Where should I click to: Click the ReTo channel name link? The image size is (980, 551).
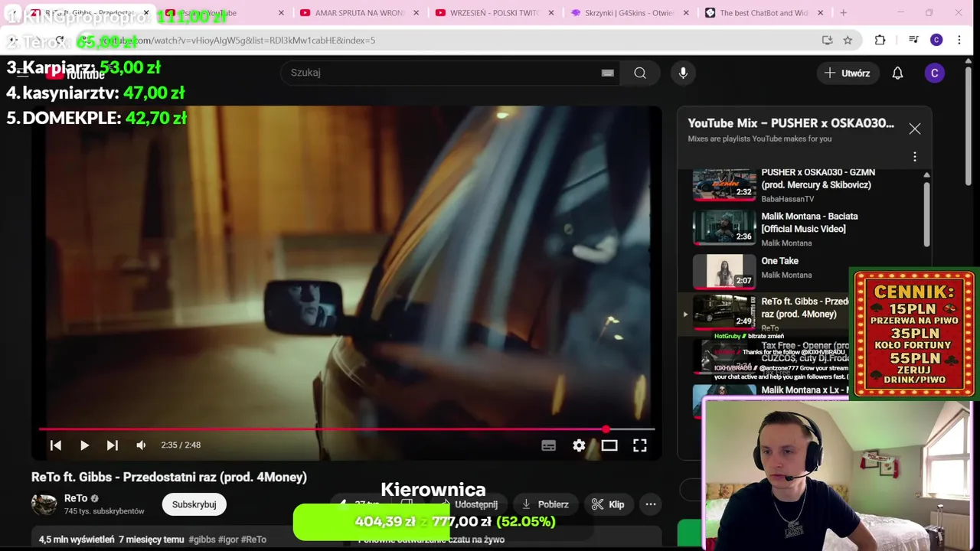pos(76,498)
